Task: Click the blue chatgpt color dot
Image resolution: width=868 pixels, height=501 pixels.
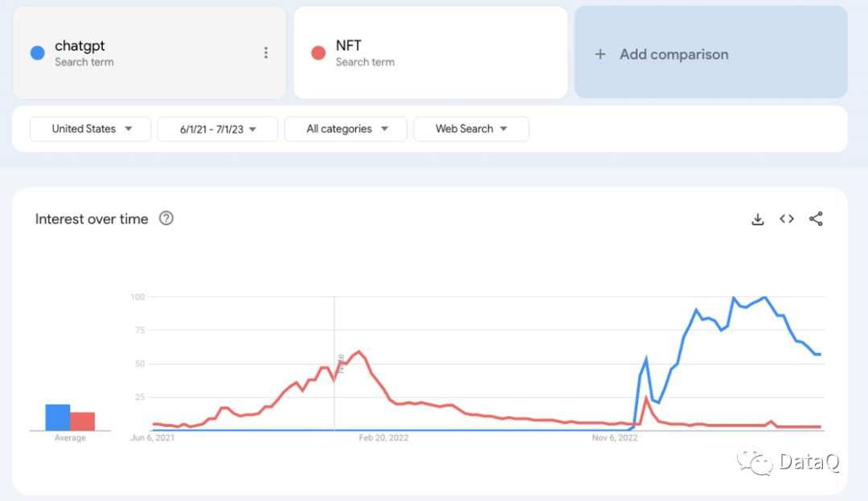Action: coord(38,53)
